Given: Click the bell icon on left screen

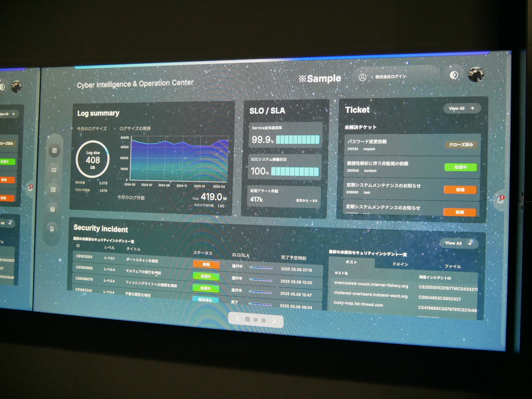Looking at the screenshot, I should pos(30,188).
